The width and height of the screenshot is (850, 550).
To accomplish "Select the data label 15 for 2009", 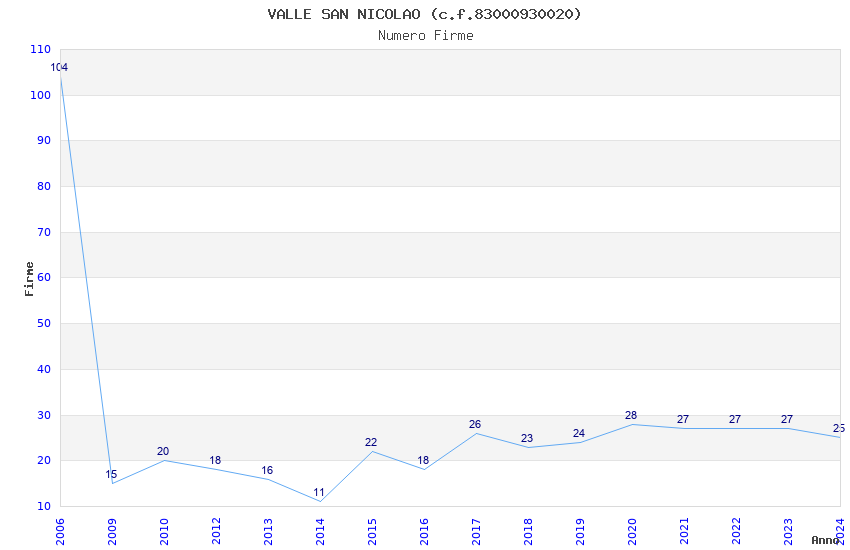I will coord(111,475).
